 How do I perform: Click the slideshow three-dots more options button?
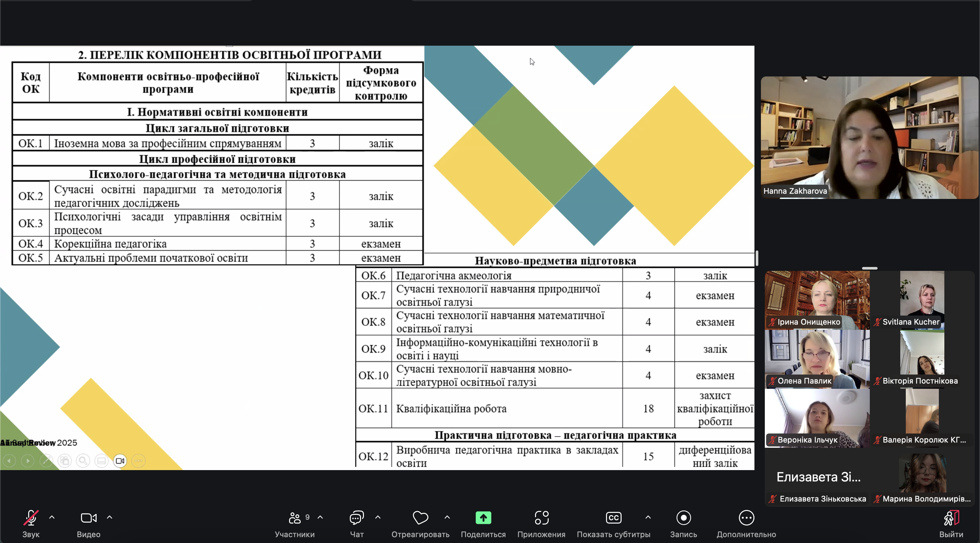(138, 461)
